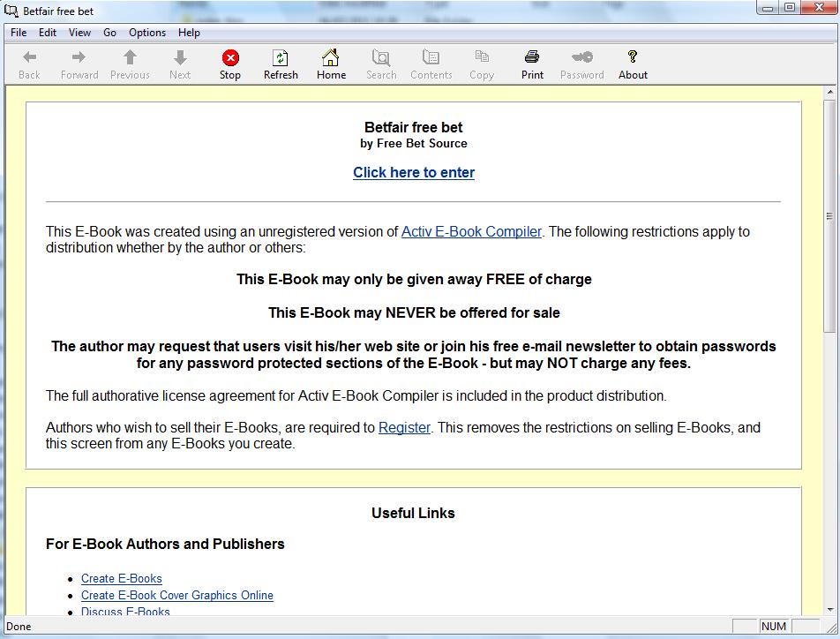Open the Create E-Books link
This screenshot has width=840, height=639.
pyautogui.click(x=121, y=579)
